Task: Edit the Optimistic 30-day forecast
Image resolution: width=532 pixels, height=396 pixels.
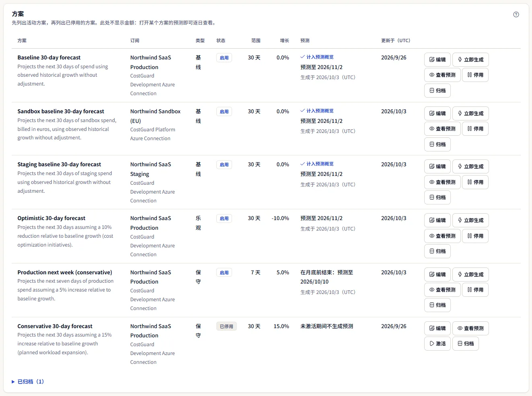Action: (438, 220)
